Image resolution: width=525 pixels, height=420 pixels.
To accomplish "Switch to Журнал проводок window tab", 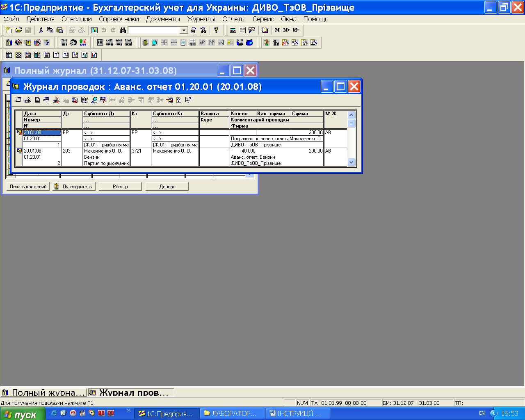I will (x=131, y=393).
